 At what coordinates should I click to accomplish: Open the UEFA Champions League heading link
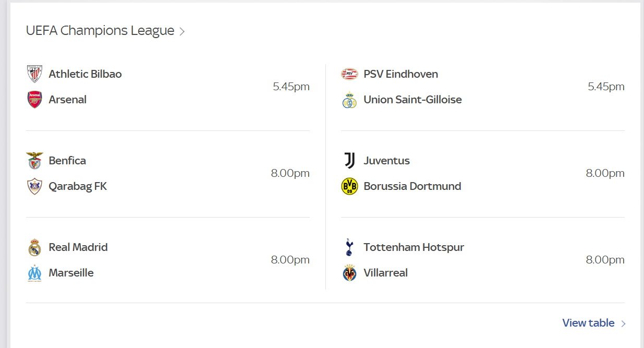coord(100,31)
